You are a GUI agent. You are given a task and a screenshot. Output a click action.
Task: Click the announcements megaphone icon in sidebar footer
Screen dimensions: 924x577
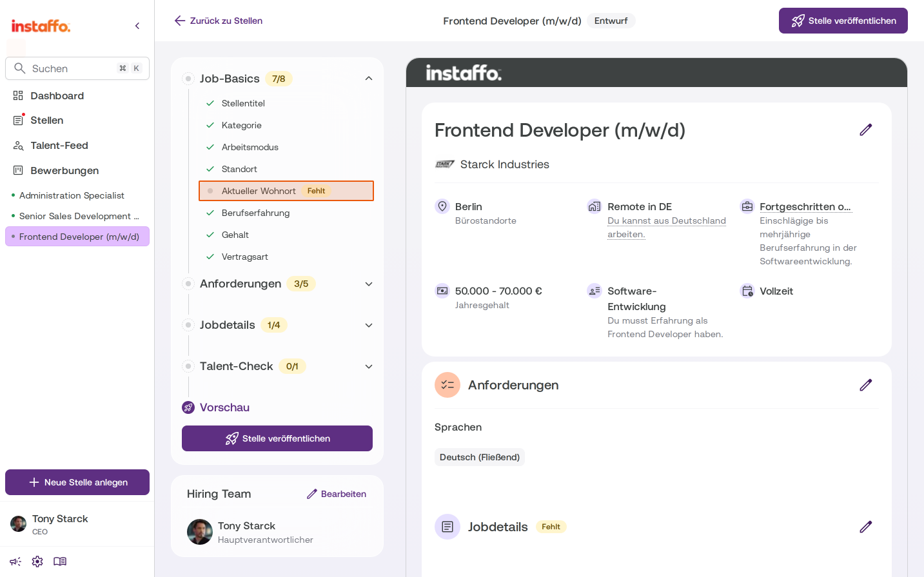(15, 562)
